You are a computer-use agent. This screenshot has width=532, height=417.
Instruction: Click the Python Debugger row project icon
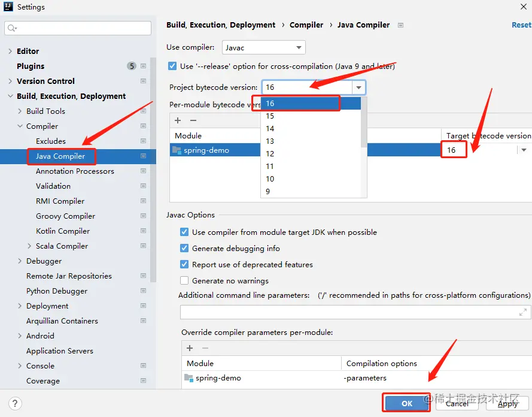point(143,291)
